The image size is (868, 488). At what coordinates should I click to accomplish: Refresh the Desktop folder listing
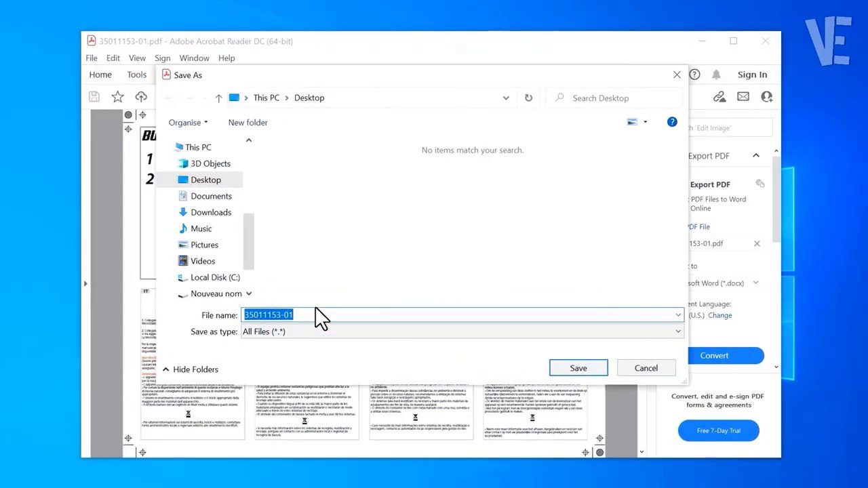point(528,98)
